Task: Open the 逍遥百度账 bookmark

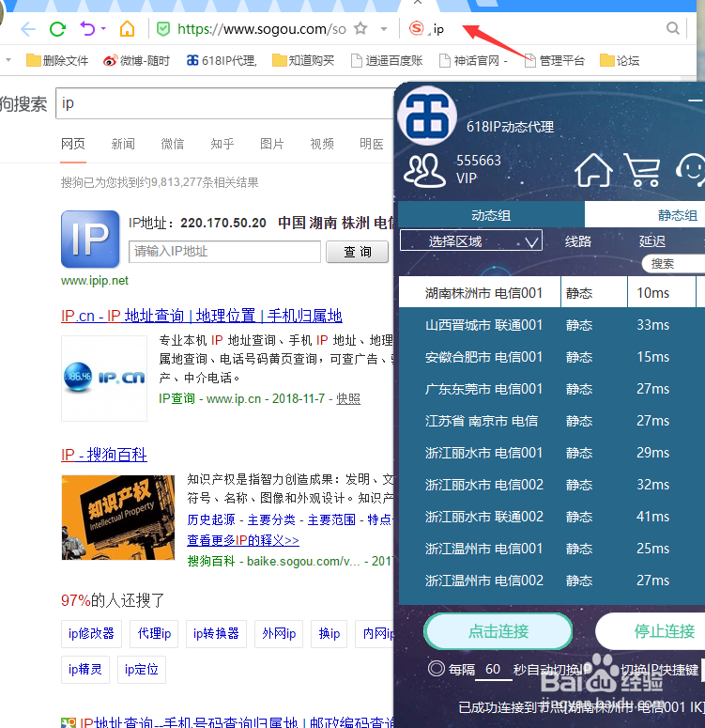Action: tap(387, 60)
